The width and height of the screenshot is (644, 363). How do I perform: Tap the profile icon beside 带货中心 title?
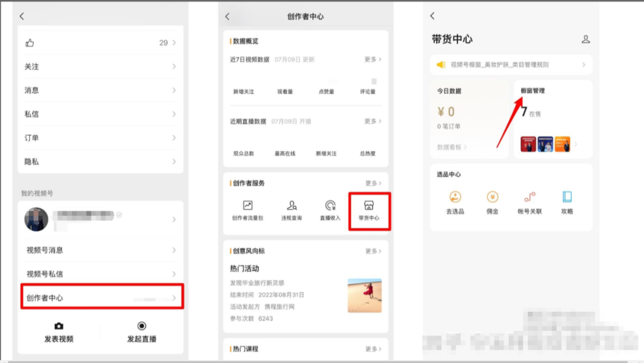tap(586, 39)
